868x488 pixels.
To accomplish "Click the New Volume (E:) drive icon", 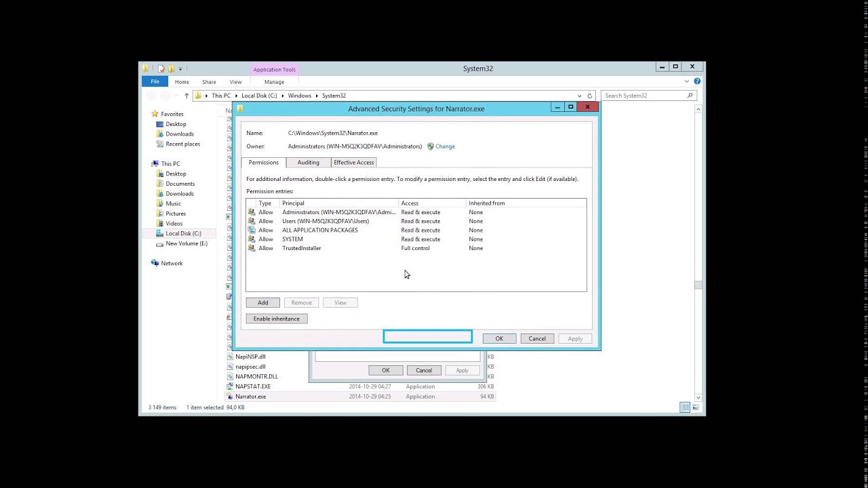I will point(160,243).
